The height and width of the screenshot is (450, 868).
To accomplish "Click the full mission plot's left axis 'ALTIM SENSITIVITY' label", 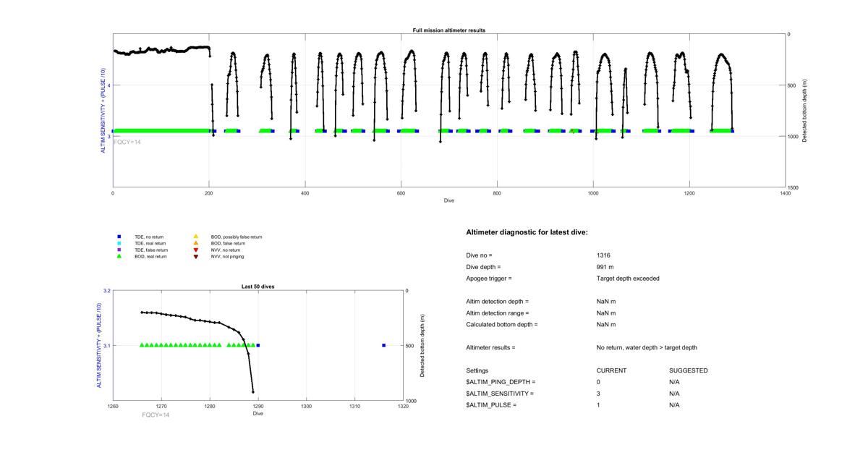I will 104,111.
